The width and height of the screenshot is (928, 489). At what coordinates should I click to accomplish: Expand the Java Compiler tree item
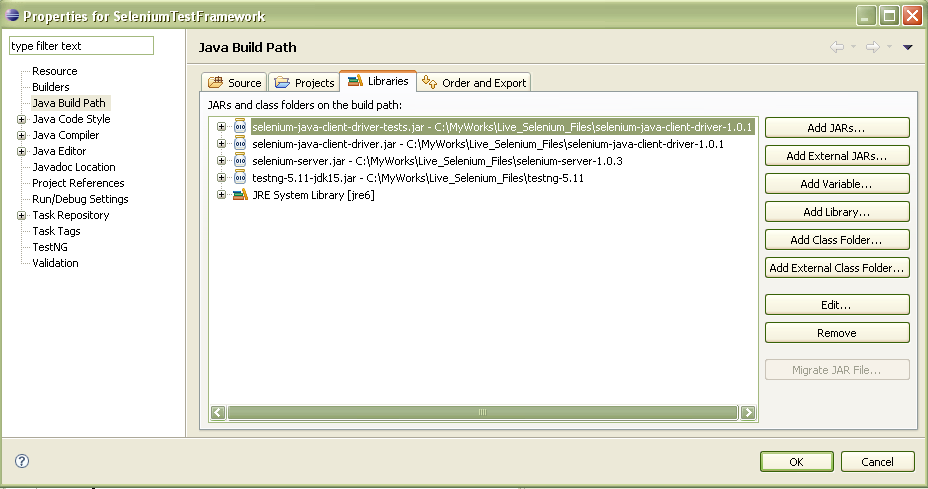coord(21,136)
